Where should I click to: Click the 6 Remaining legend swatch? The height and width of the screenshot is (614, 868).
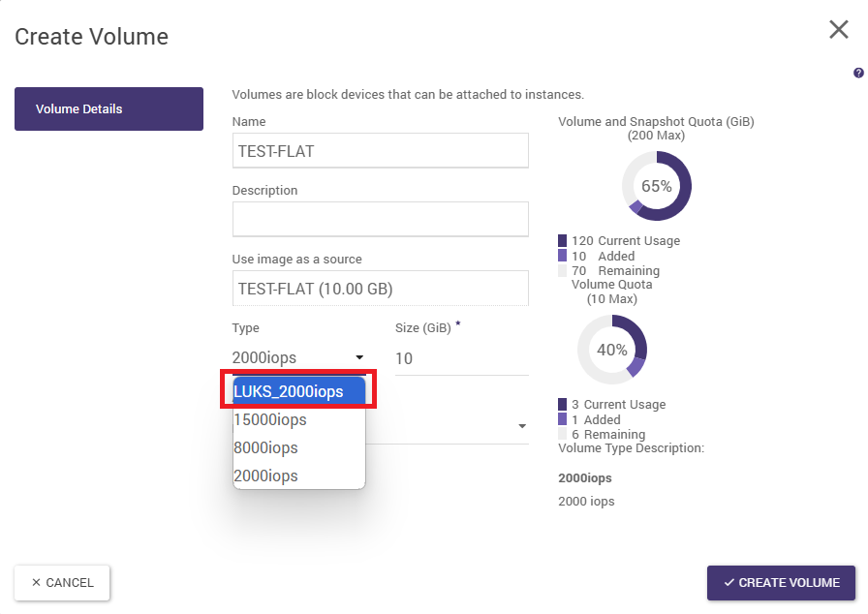(563, 435)
